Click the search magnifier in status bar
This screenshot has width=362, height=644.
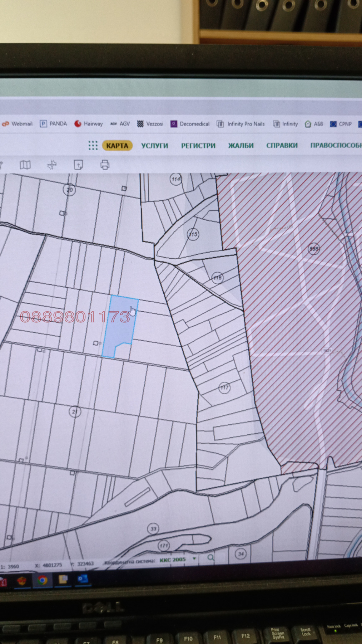(211, 557)
